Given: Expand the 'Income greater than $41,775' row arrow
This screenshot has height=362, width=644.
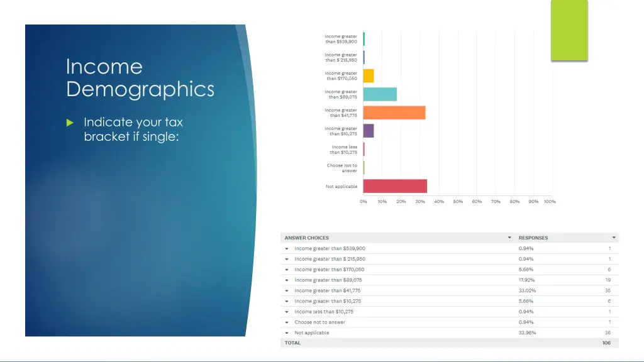Looking at the screenshot, I should [287, 291].
